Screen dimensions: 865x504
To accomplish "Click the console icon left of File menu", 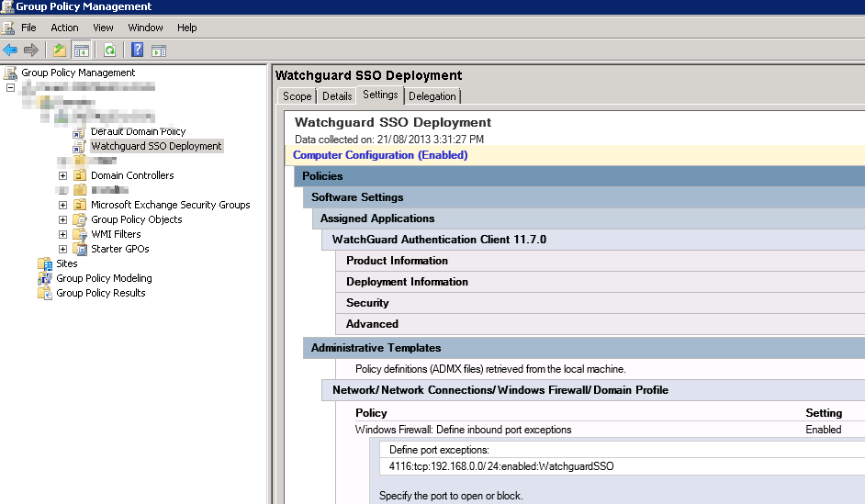I will coord(8,28).
